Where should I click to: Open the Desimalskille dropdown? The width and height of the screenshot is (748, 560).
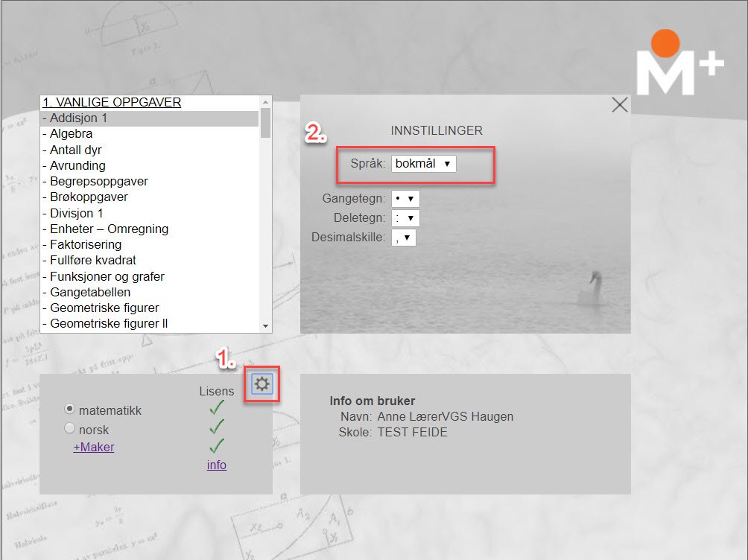click(403, 238)
